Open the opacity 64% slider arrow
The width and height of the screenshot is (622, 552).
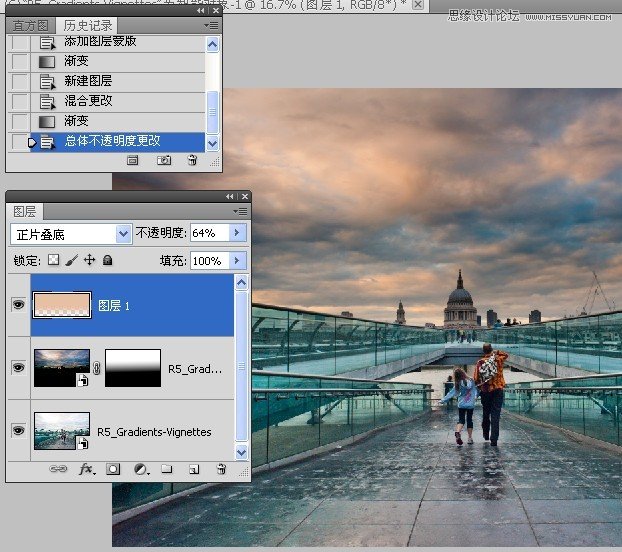pyautogui.click(x=237, y=233)
